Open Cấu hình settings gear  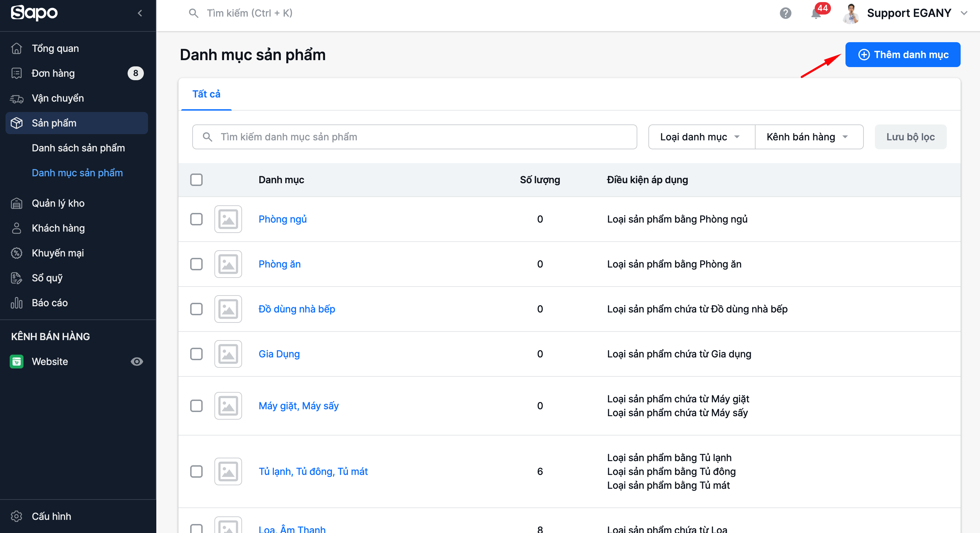pyautogui.click(x=16, y=516)
